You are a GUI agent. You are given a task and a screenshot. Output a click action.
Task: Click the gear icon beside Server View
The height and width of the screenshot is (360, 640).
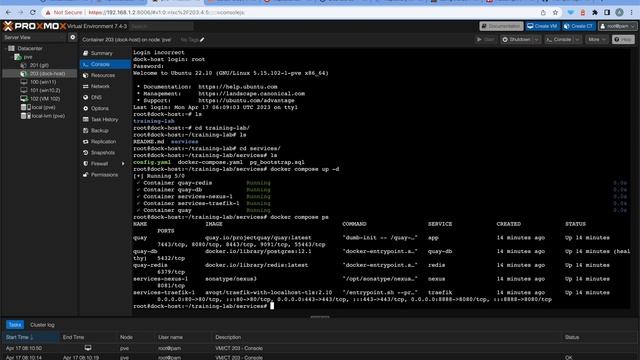73,37
